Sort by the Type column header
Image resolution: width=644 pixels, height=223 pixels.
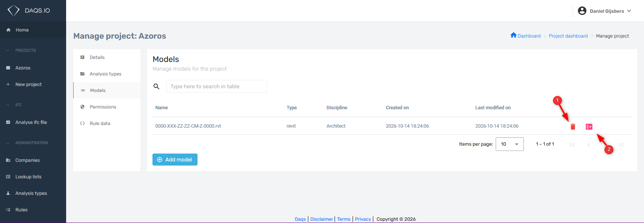(292, 108)
